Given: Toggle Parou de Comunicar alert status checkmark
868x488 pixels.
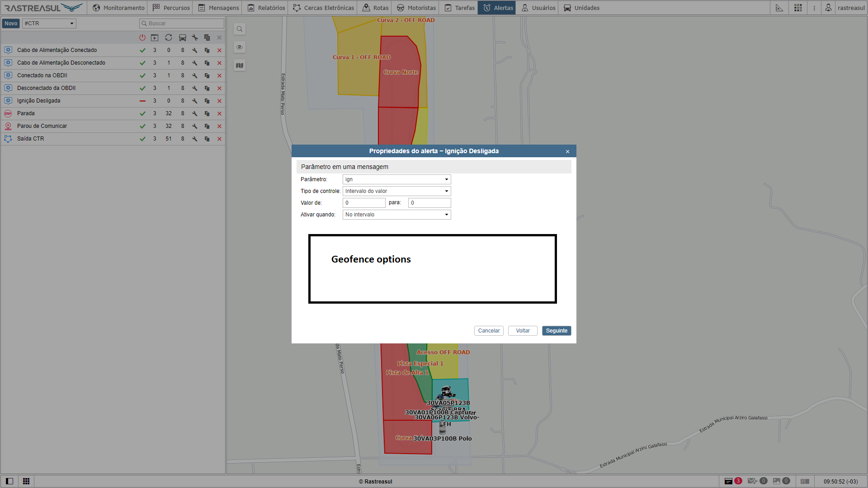Looking at the screenshot, I should pos(142,126).
